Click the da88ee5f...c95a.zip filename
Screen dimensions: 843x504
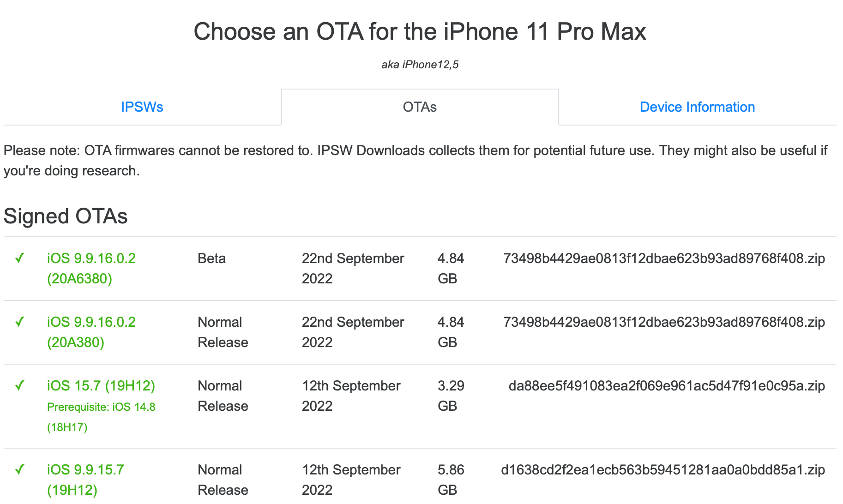tap(667, 386)
